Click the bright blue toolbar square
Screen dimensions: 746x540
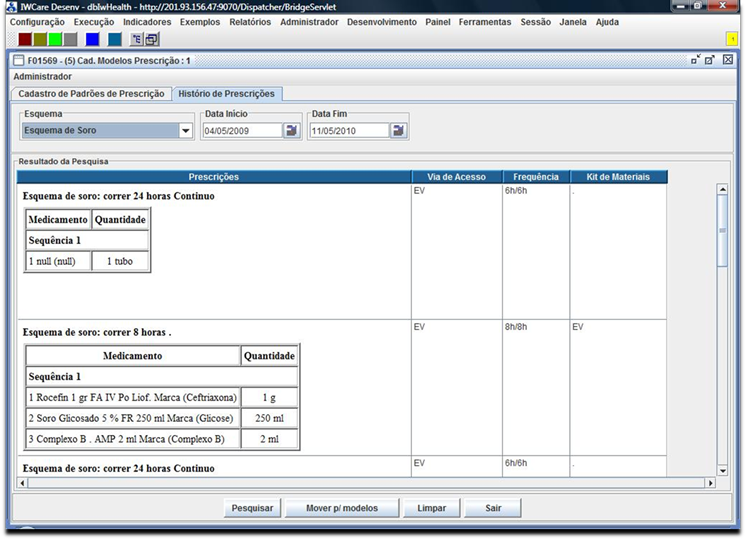[92, 39]
